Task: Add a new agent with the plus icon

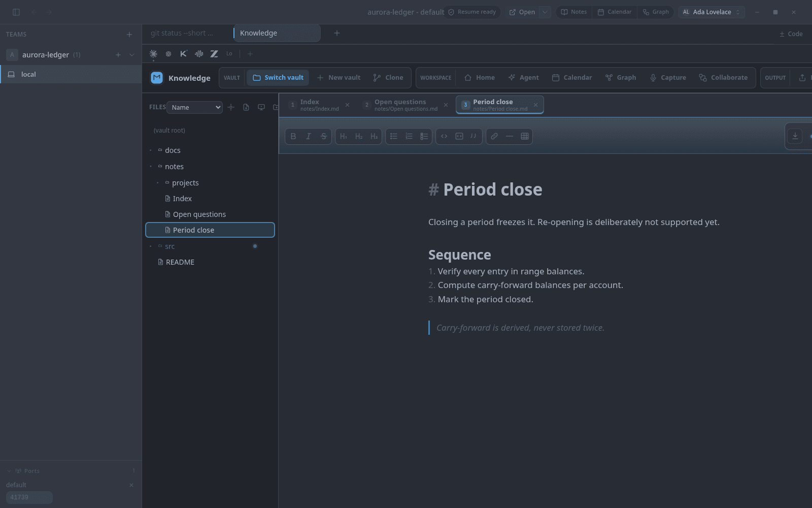Action: click(250, 54)
